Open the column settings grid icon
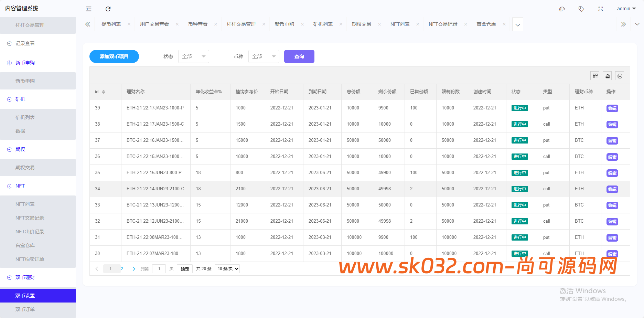Screen dimensions: 644x318 (x=595, y=76)
